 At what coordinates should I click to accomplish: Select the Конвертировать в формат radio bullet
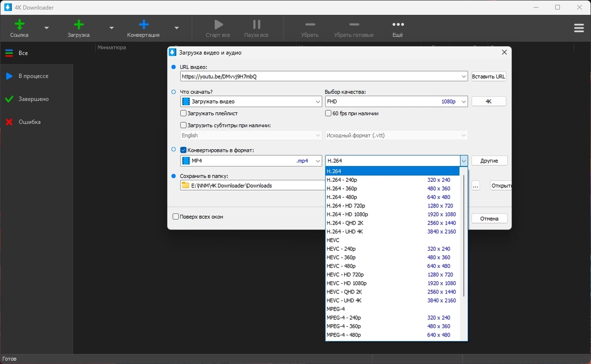pyautogui.click(x=173, y=150)
